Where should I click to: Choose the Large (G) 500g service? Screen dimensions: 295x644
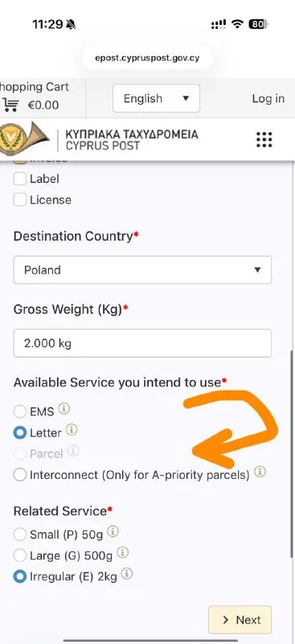pos(20,556)
